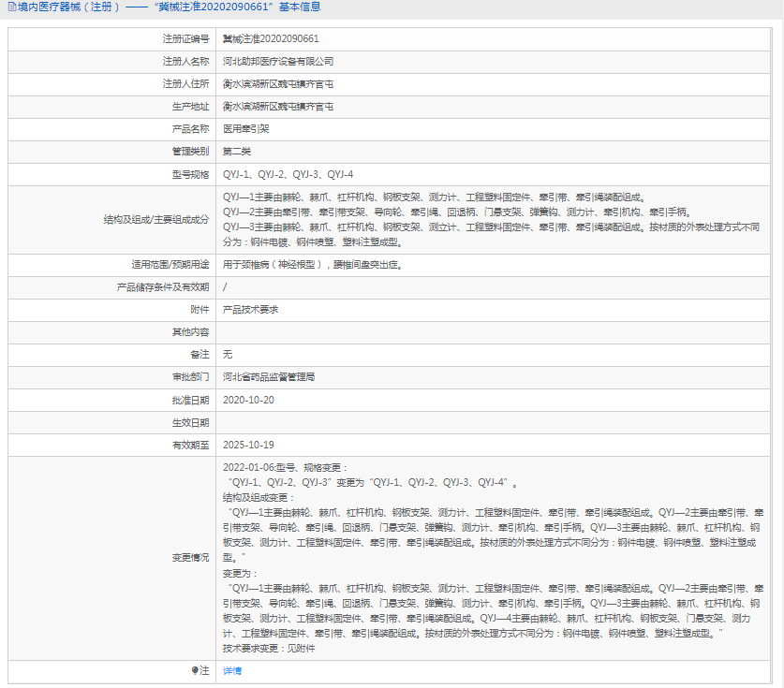Click the 备注 label
The image size is (784, 688).
200,354
